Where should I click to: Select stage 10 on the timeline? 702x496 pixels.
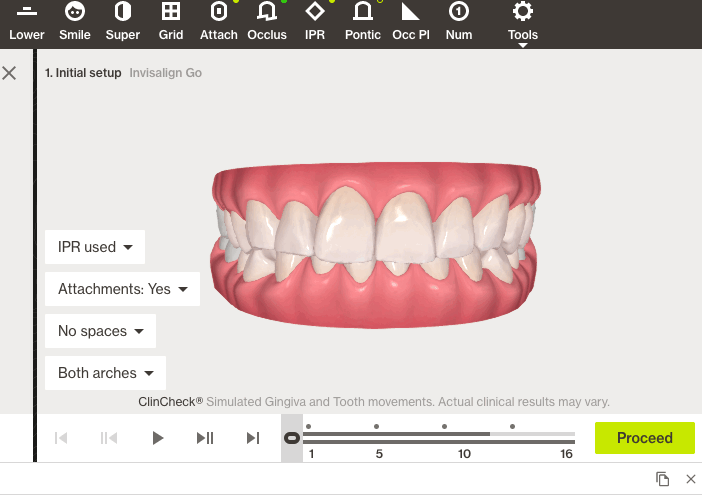(464, 454)
